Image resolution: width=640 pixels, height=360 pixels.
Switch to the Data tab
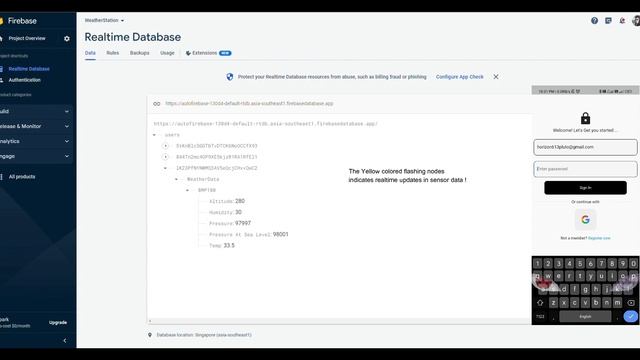[90, 53]
